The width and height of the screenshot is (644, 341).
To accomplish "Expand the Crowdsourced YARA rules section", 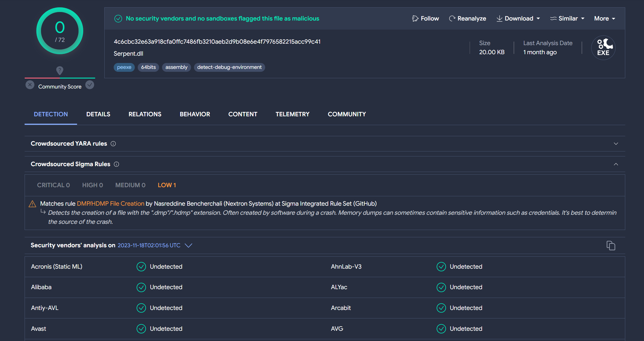I will click(x=616, y=144).
